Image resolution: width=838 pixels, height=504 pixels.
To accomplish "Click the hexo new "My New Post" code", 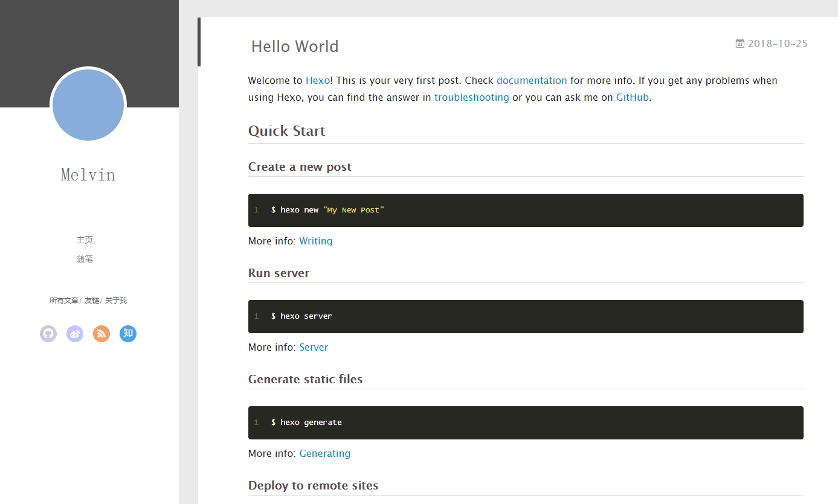I will pos(327,210).
